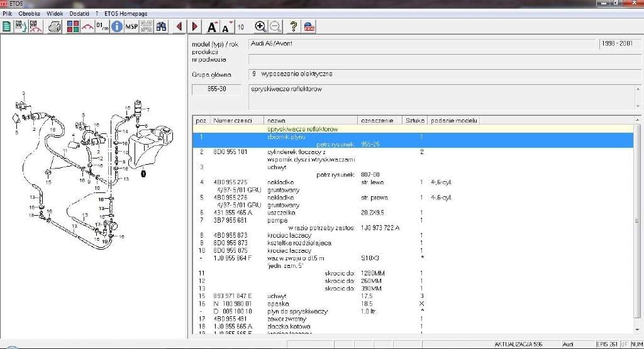Click the Audi A6/Avant model field
The width and height of the screenshot is (644, 349).
coord(422,44)
